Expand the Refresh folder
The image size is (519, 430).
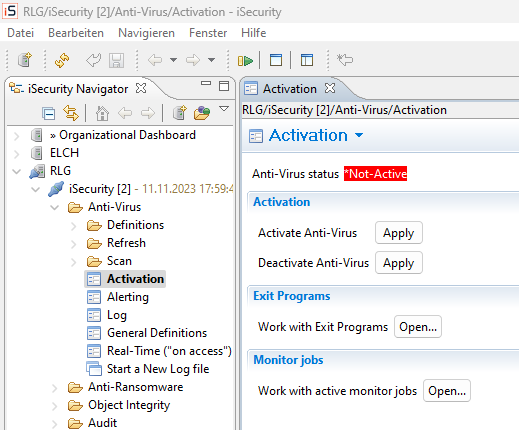pos(74,244)
